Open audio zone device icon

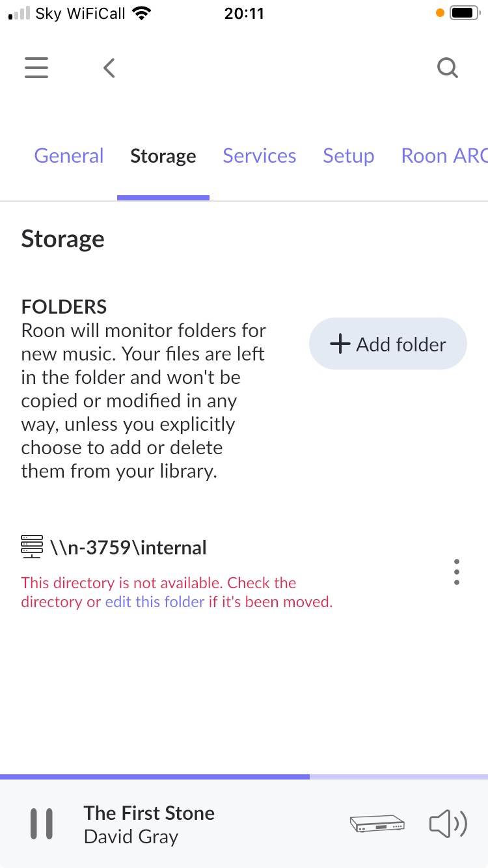pyautogui.click(x=377, y=824)
